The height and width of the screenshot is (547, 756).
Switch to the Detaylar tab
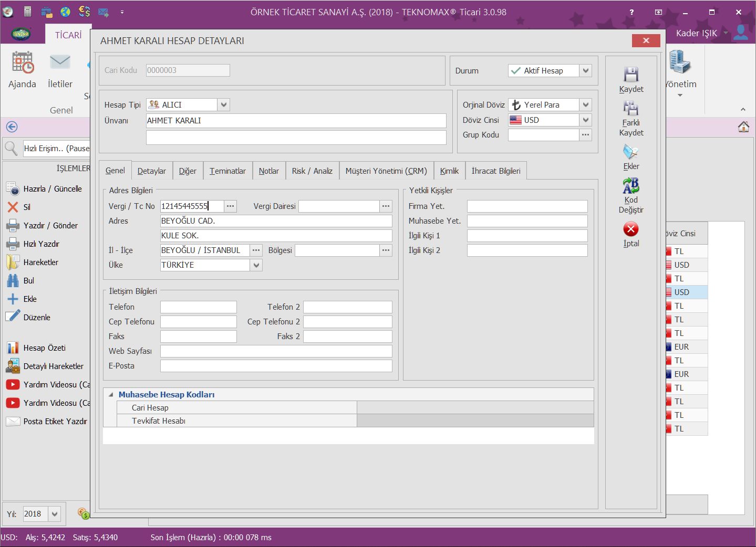(x=151, y=171)
